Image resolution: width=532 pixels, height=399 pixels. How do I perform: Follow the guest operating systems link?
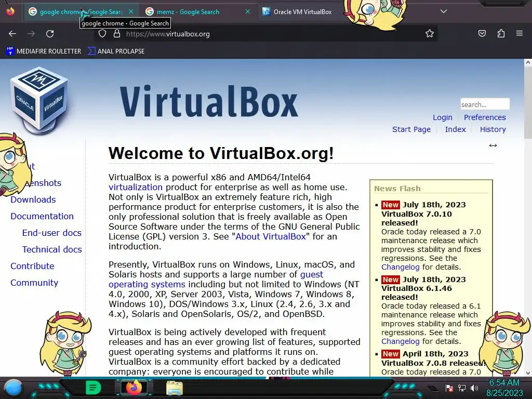coord(216,279)
